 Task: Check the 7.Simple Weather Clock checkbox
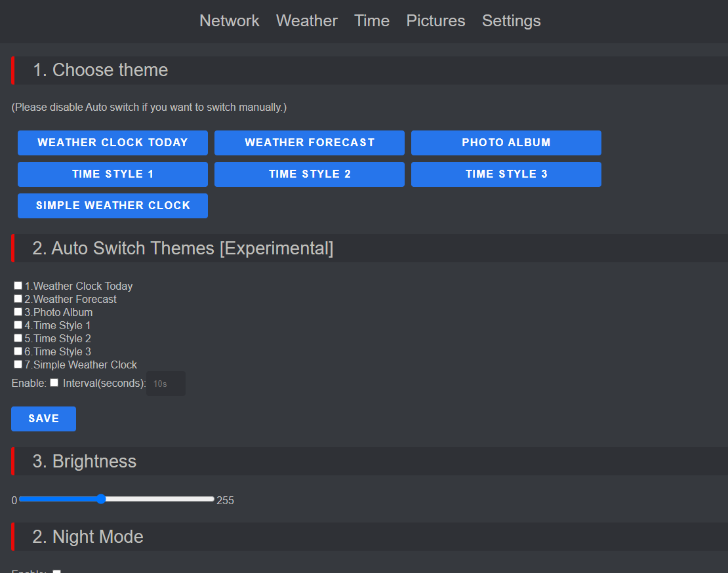[x=18, y=365]
